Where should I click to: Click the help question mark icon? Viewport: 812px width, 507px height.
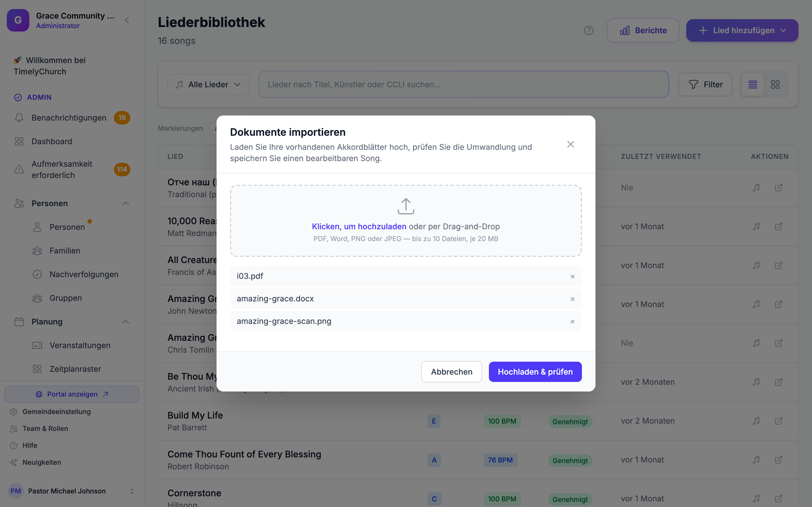coord(588,30)
